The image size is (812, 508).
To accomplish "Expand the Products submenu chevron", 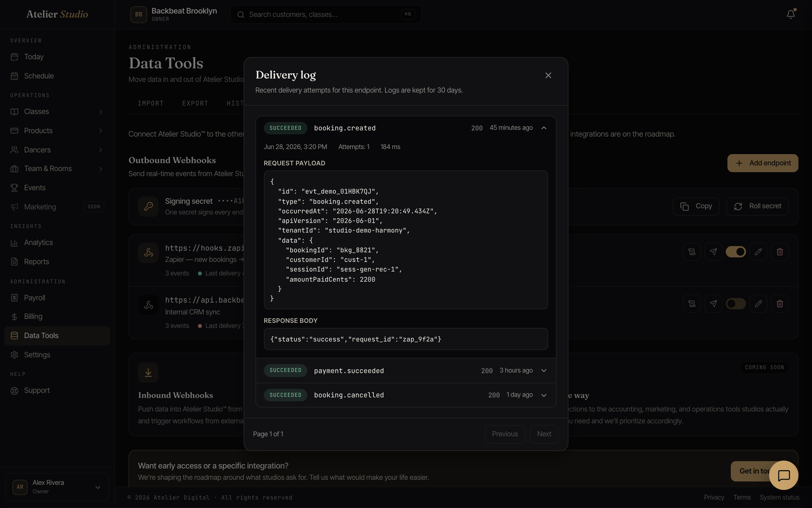I will click(x=100, y=131).
